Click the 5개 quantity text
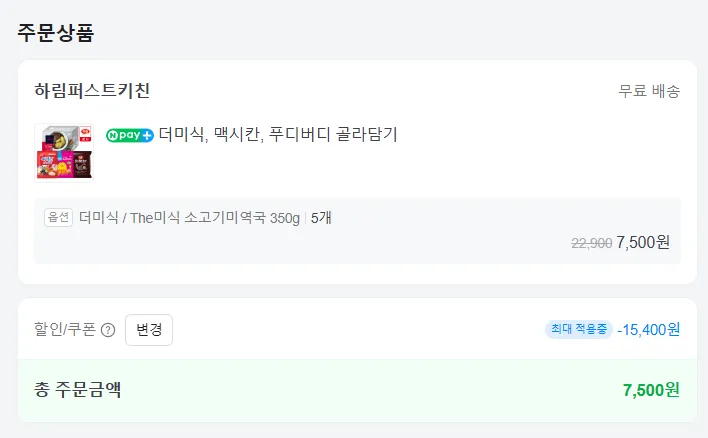Screen dimensions: 708x438 click(321, 217)
